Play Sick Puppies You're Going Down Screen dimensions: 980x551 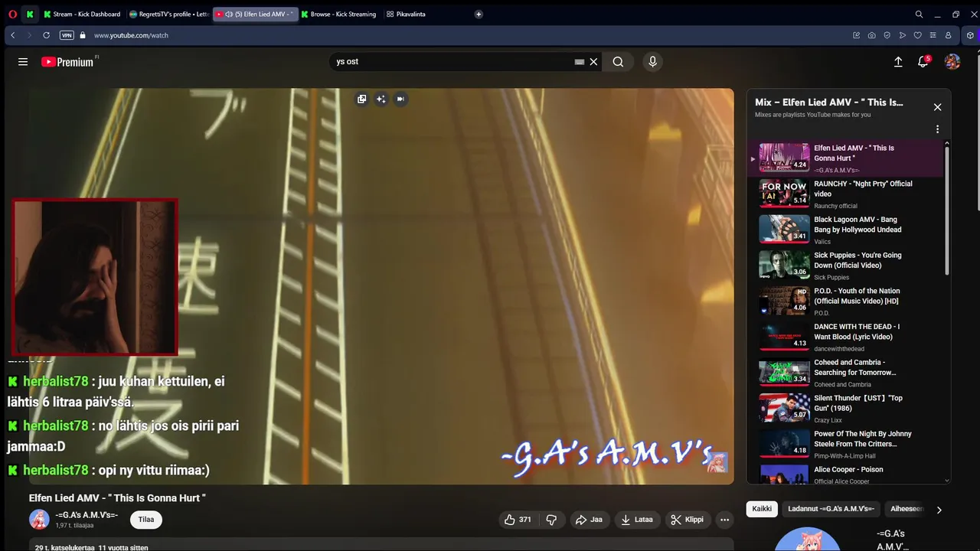click(x=845, y=266)
